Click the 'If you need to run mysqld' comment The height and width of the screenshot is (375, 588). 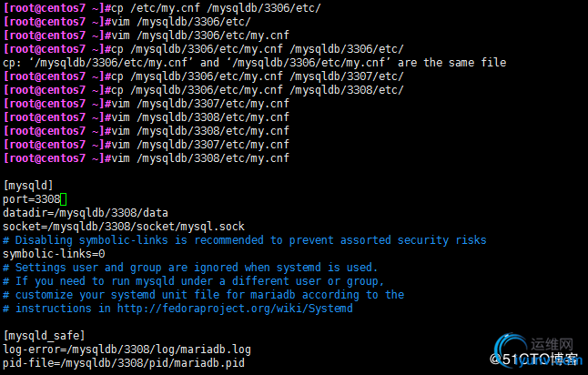(x=194, y=281)
